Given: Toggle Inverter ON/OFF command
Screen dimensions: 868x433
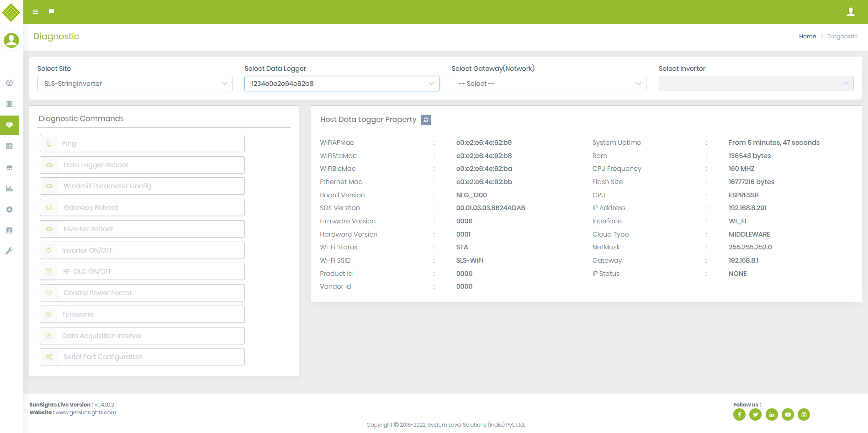Looking at the screenshot, I should (142, 250).
